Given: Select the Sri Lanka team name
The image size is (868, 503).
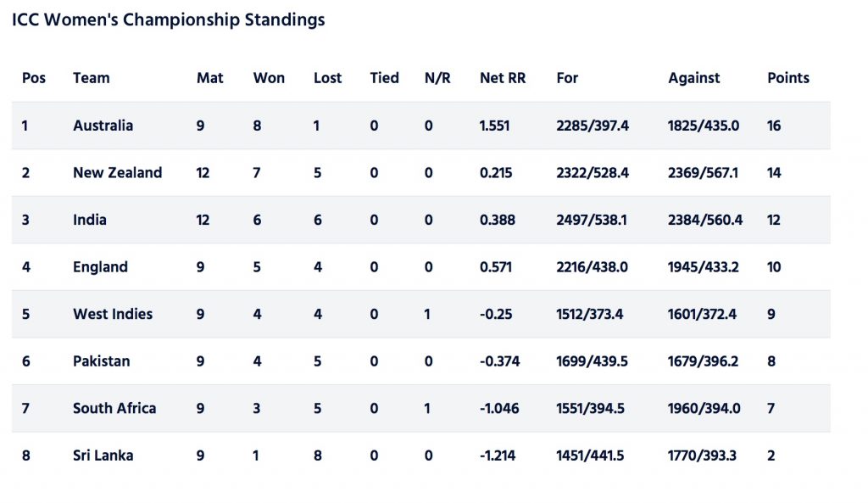Looking at the screenshot, I should tap(103, 455).
